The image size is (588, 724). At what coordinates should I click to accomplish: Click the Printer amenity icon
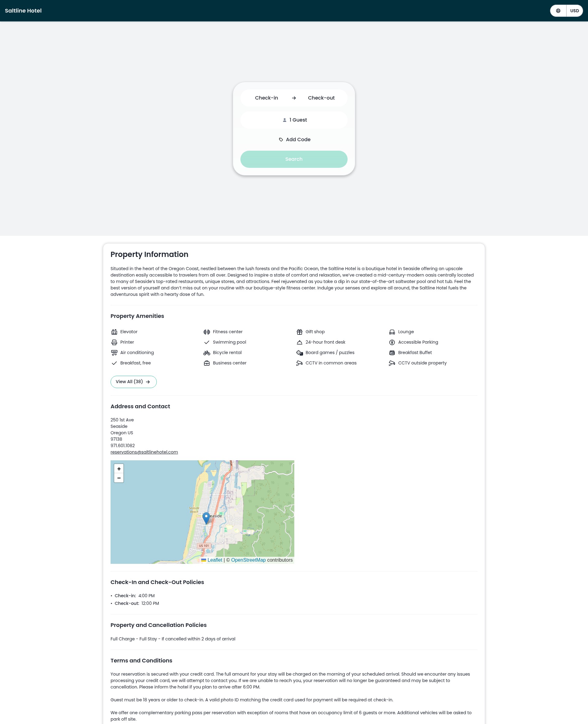coord(114,342)
